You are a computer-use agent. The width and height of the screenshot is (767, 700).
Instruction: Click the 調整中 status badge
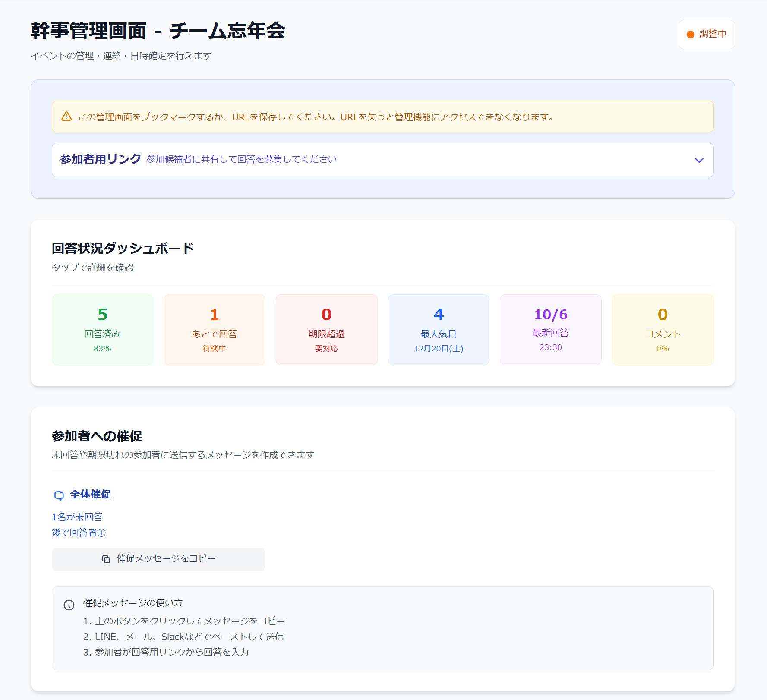[x=707, y=35]
